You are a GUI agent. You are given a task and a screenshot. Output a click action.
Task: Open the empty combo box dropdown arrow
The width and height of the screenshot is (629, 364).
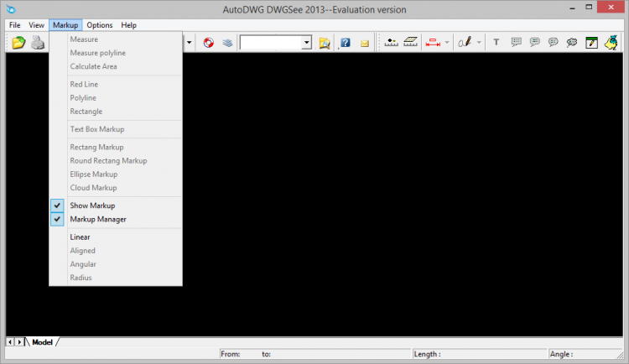[306, 43]
